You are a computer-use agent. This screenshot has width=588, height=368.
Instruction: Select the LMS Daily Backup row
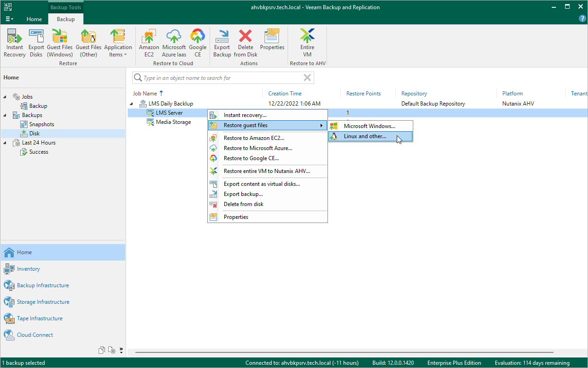[358, 104]
